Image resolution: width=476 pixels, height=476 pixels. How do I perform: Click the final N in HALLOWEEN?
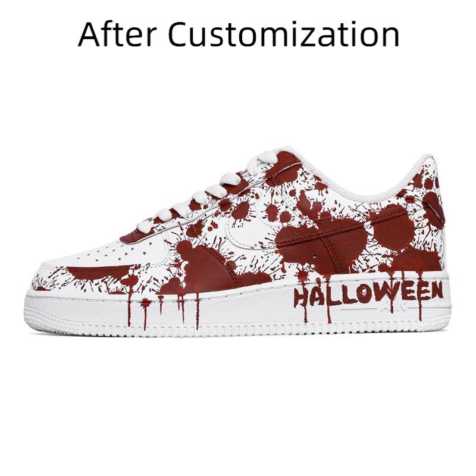tap(436, 290)
